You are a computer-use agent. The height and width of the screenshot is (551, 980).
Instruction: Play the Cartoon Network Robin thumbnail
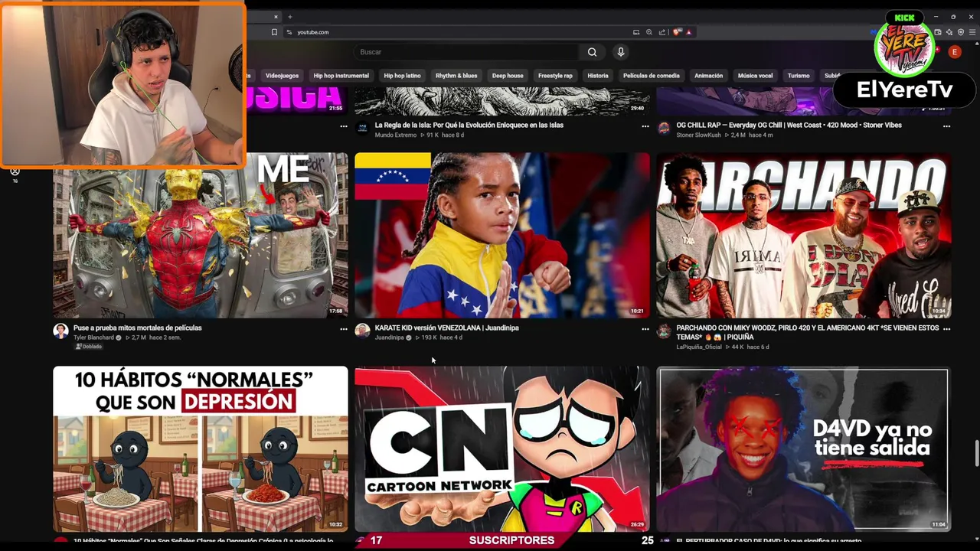click(502, 448)
